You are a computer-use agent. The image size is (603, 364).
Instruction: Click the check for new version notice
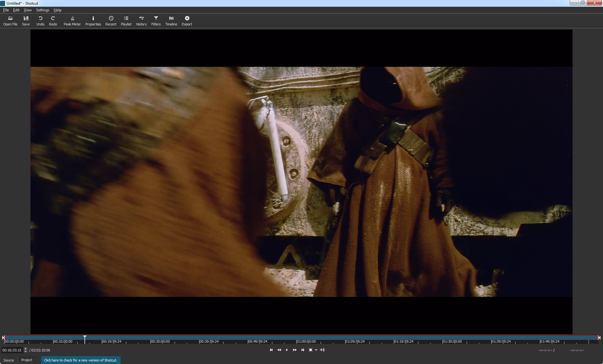[x=81, y=360]
